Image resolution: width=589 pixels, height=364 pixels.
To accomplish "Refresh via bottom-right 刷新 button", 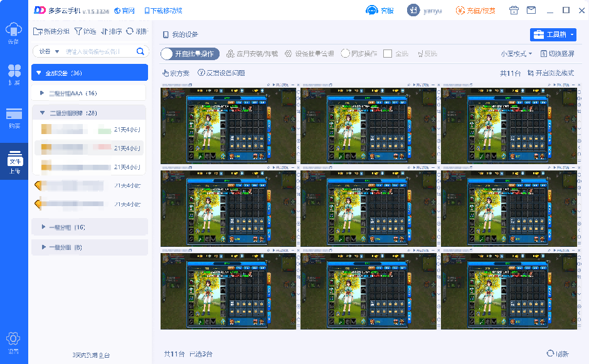I will pos(558,353).
